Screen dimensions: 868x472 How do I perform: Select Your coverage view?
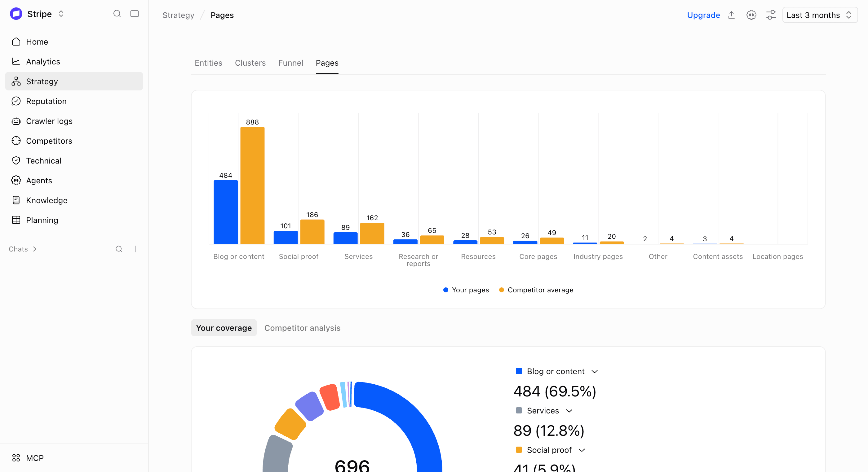point(224,328)
